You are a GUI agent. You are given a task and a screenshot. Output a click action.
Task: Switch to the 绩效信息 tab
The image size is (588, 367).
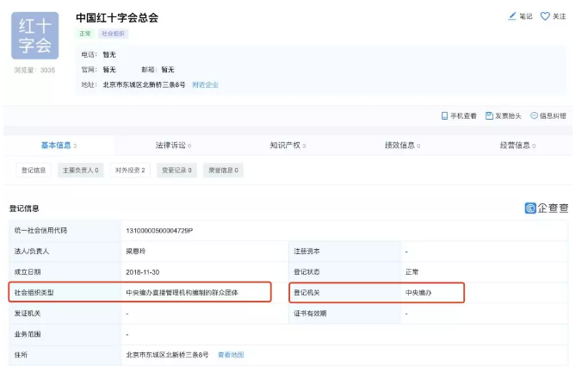coord(402,146)
